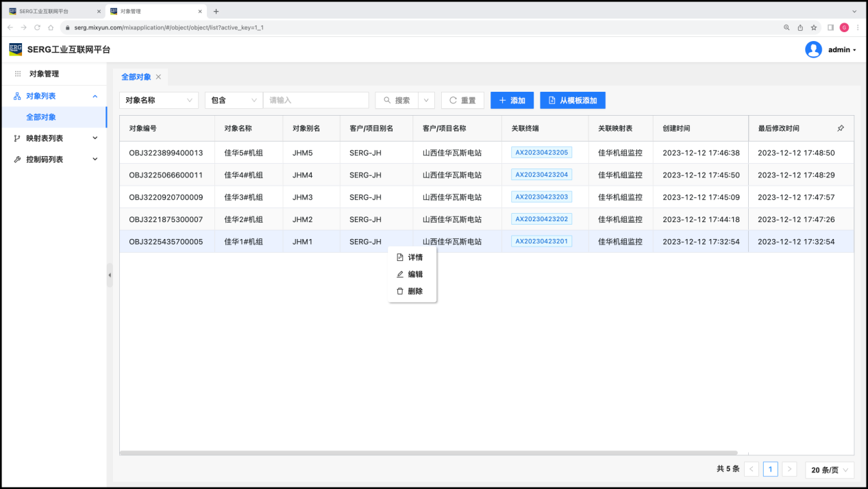Close the 全部对象 tab
Screen dimensions: 868x489
click(158, 77)
